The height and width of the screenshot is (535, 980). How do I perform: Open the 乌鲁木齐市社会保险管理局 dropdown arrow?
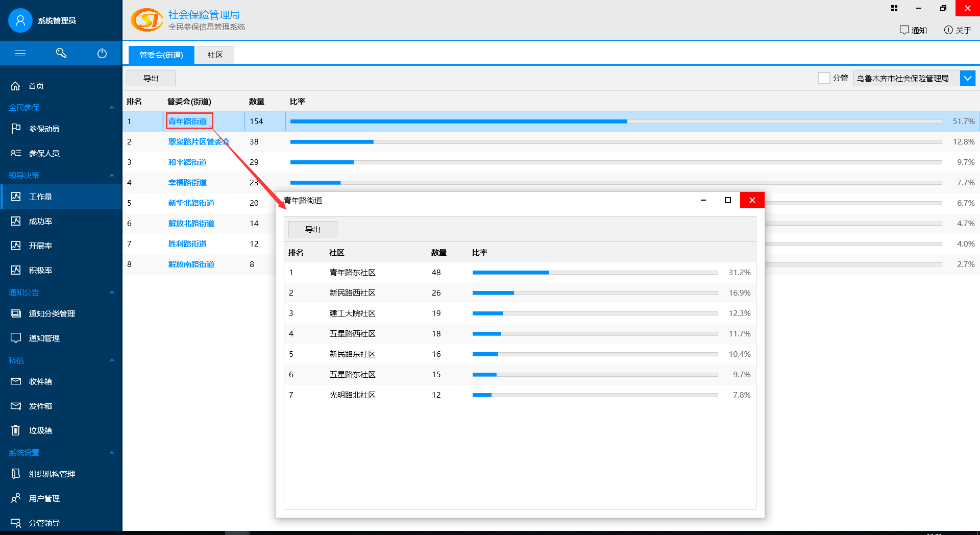[x=967, y=78]
